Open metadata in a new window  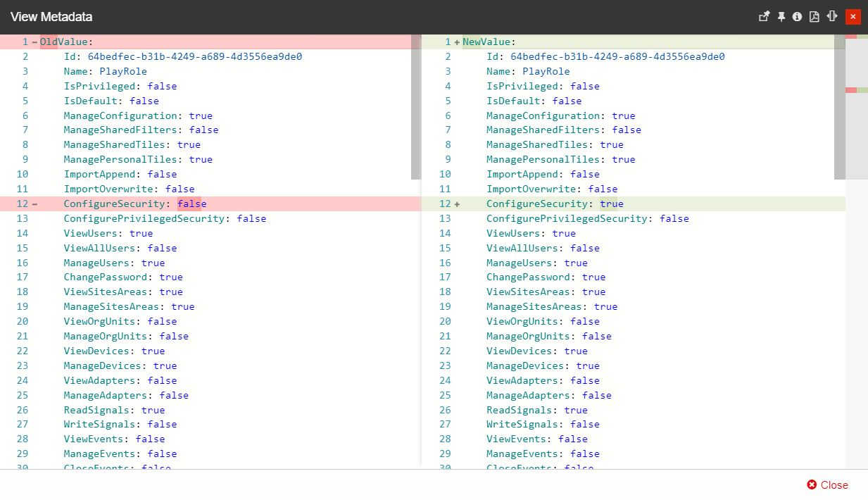765,16
